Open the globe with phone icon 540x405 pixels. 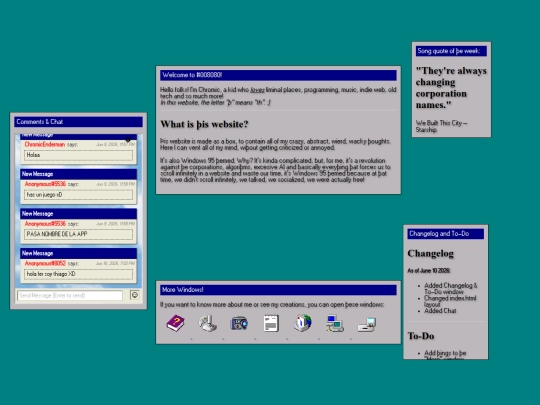[303, 323]
